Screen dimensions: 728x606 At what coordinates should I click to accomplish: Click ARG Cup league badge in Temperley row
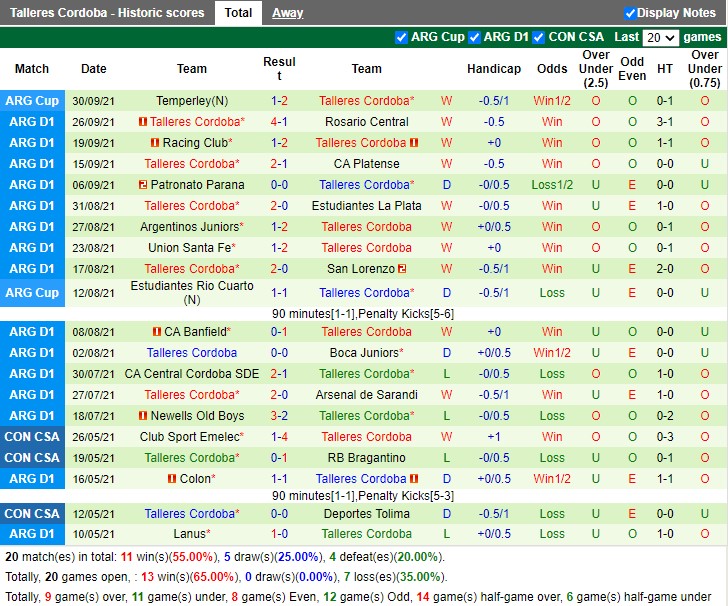32,101
